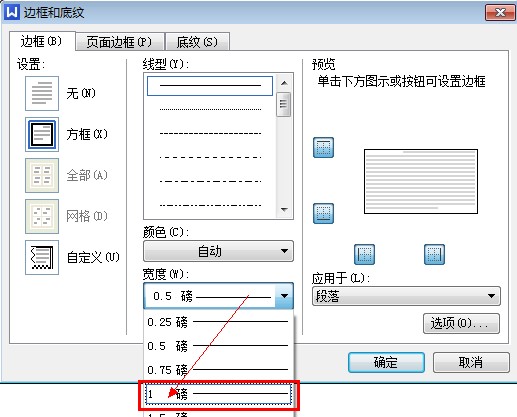Click the 取消 button
The height and width of the screenshot is (417, 517).
471,362
